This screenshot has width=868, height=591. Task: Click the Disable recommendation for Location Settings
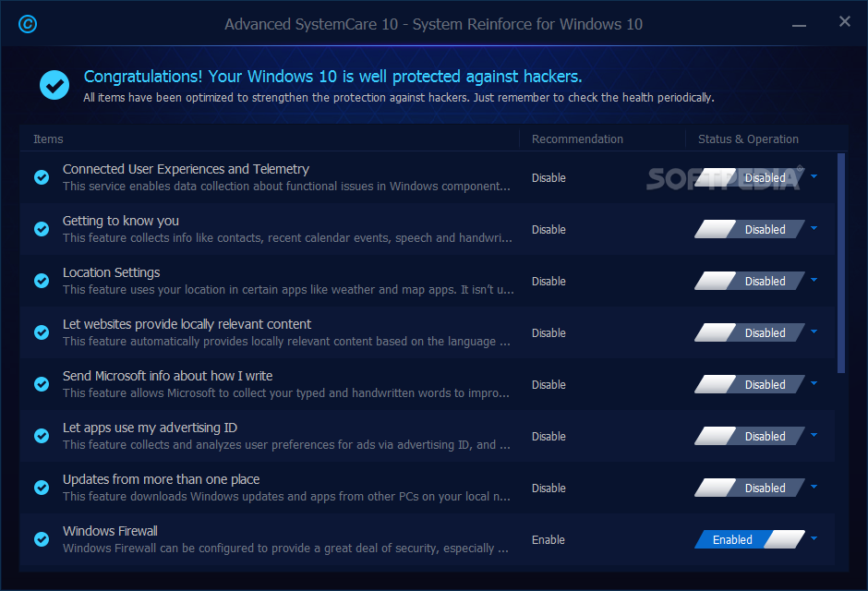(549, 281)
